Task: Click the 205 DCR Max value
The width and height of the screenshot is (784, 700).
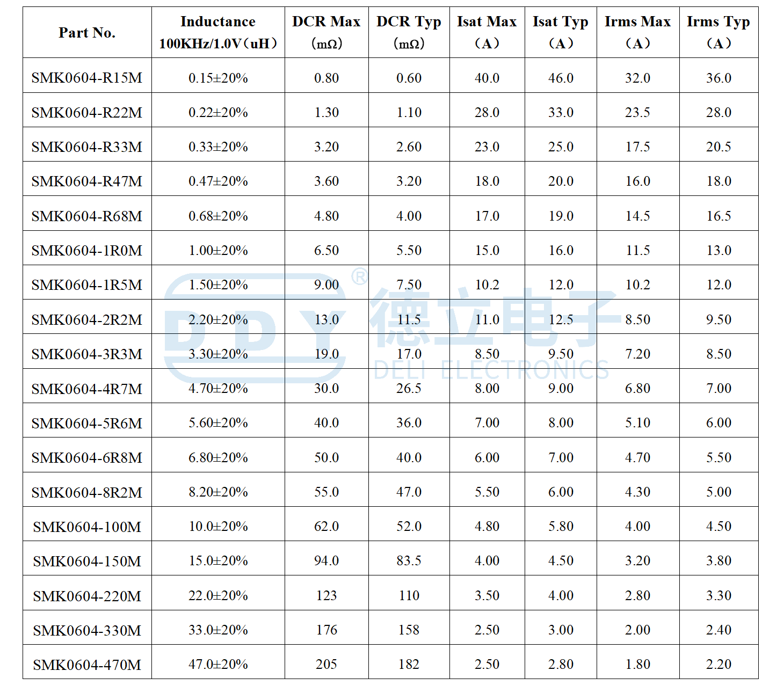Action: pos(326,664)
